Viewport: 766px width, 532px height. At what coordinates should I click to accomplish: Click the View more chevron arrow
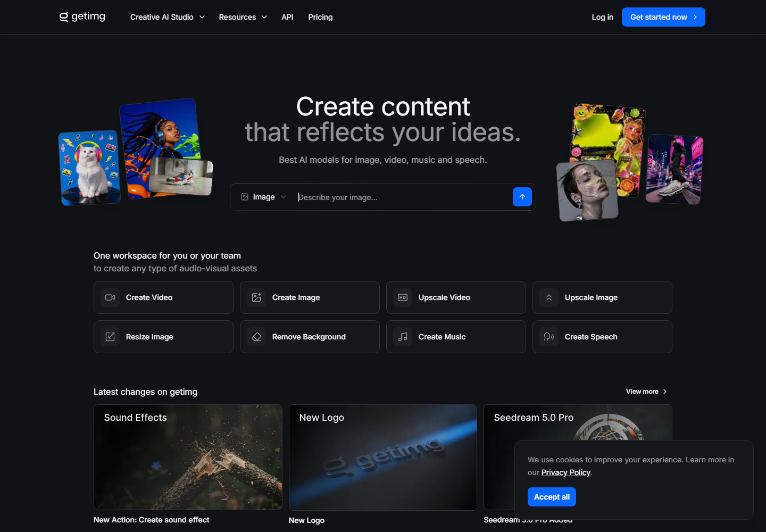click(665, 392)
